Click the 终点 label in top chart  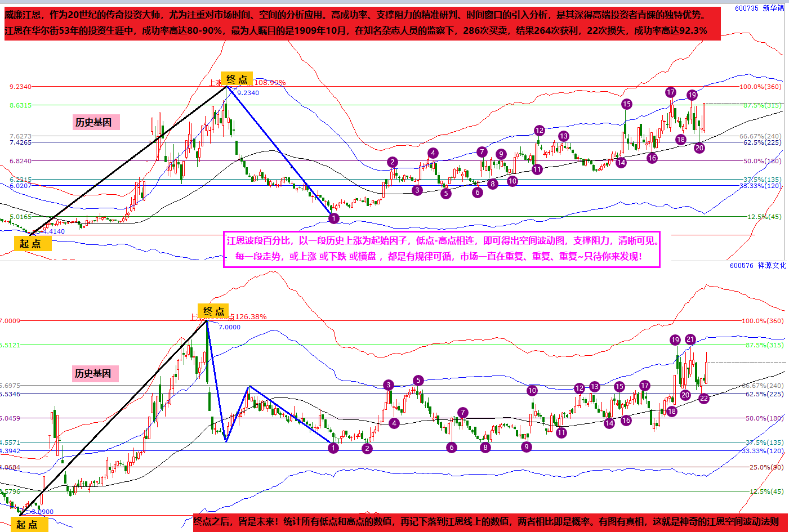[237, 79]
